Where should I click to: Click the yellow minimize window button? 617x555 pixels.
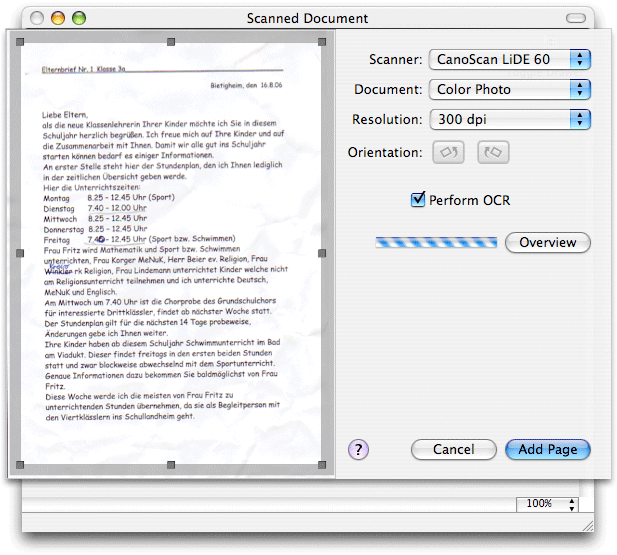pos(58,18)
